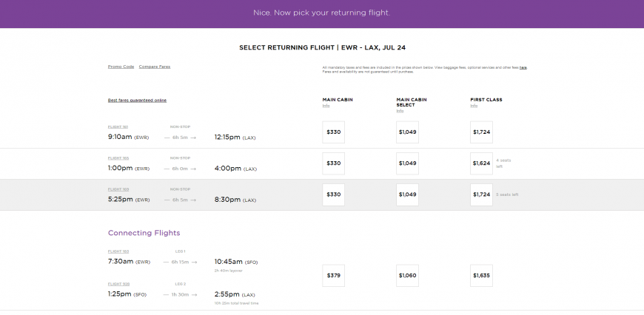
Task: Select $1,049 Main Cabin Select for 5:25pm flight
Action: 407,194
